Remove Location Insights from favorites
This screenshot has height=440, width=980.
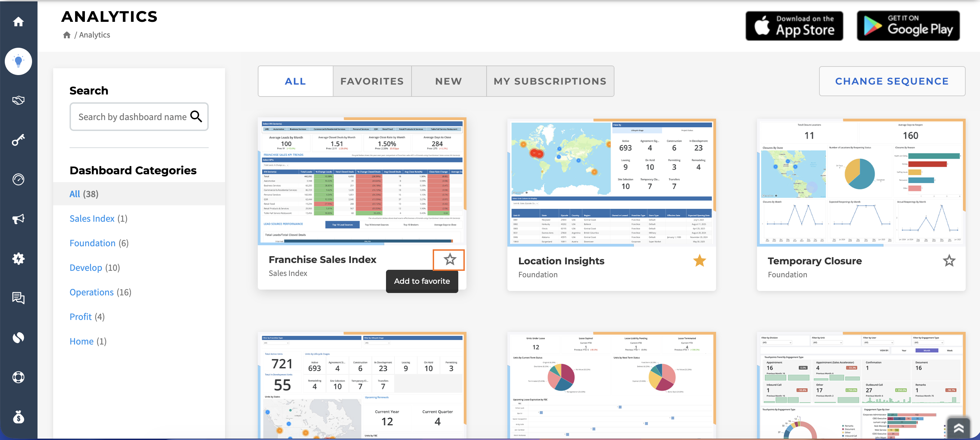699,261
